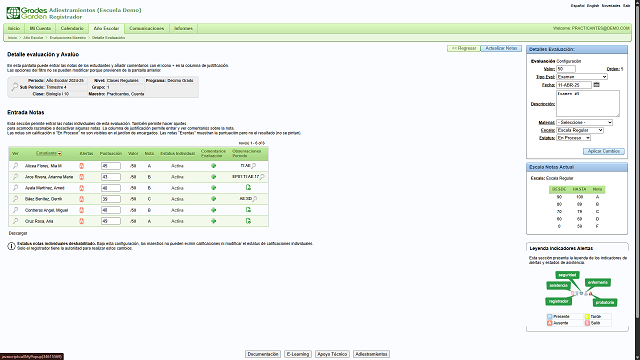Open the Material Seleccione dropdown

click(584, 122)
